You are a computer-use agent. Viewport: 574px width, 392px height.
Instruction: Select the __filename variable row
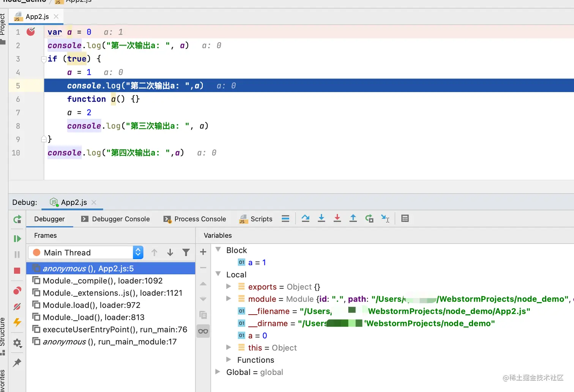(384, 311)
